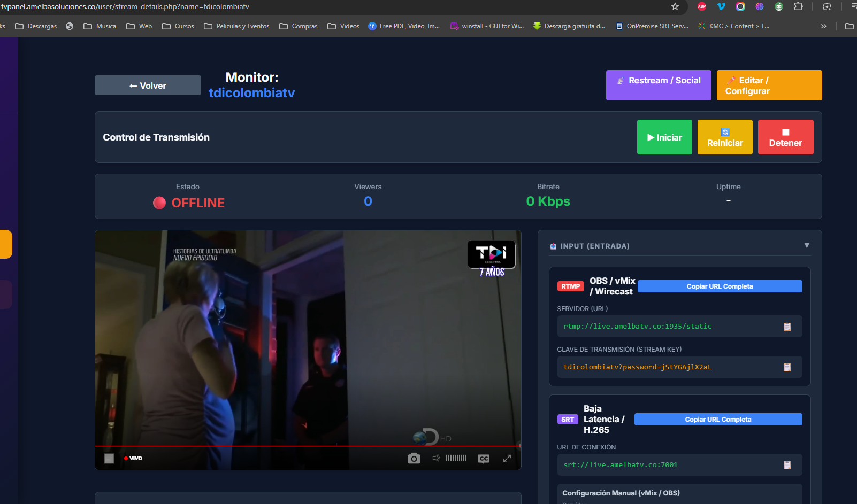Click Copiar URL Completa for OBS / vMix
Viewport: 857px width, 504px height.
pos(720,286)
